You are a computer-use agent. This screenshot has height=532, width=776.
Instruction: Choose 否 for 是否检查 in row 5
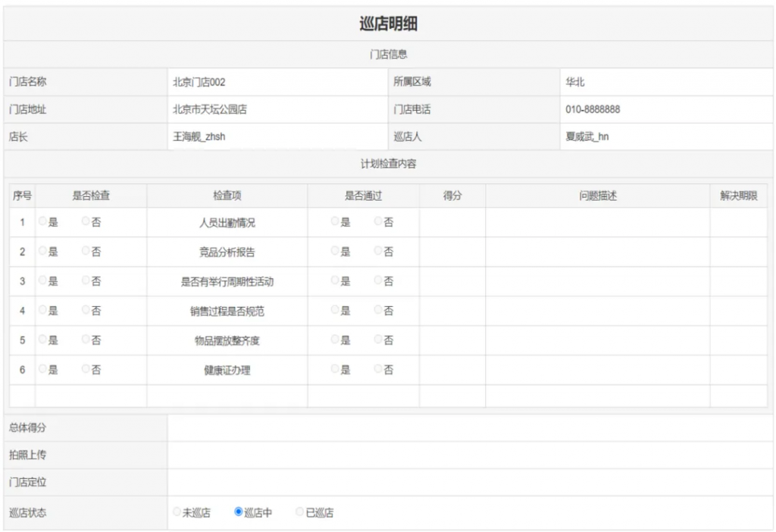pos(86,340)
